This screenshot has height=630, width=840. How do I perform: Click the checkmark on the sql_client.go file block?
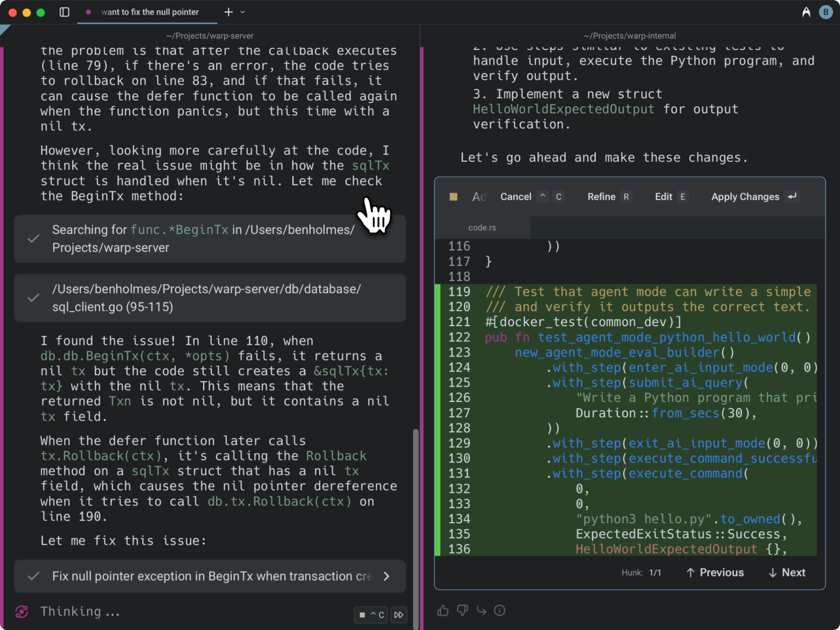point(34,297)
